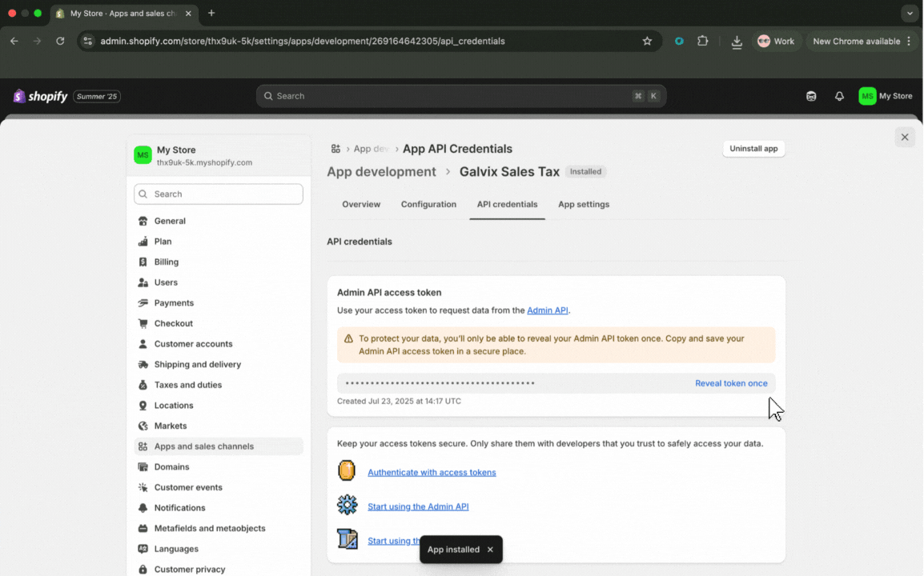Focus the Shopify top Search bar
Viewport: 924px width, 576px height.
(461, 96)
